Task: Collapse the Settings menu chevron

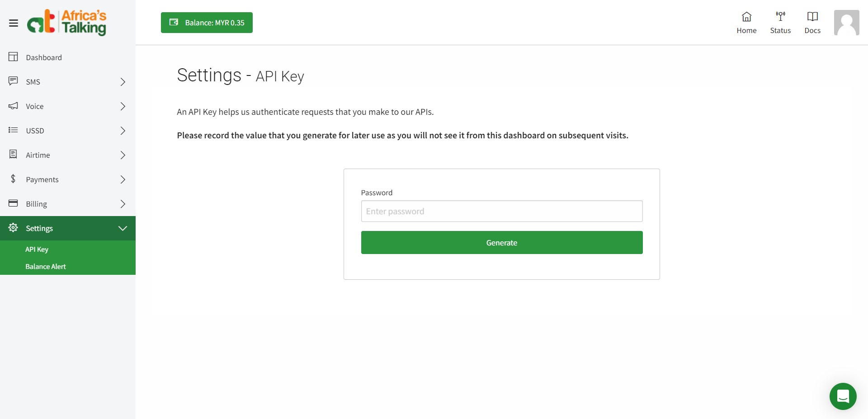Action: (x=123, y=228)
